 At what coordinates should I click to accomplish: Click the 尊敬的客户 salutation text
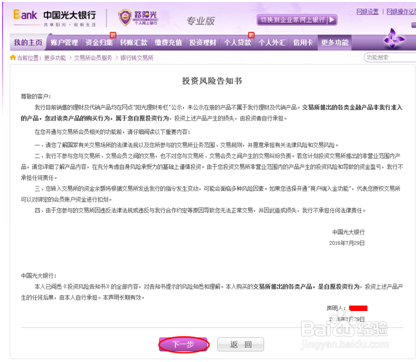36,96
